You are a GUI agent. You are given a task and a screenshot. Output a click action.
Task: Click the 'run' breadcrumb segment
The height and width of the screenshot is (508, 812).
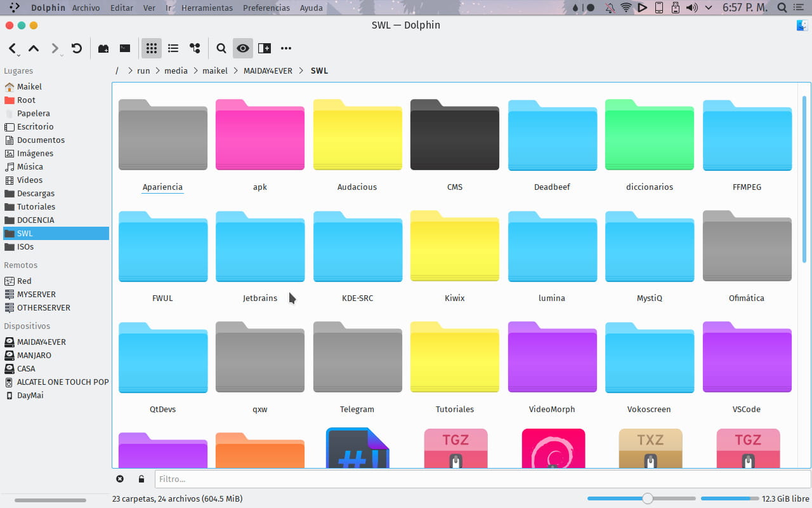(143, 71)
